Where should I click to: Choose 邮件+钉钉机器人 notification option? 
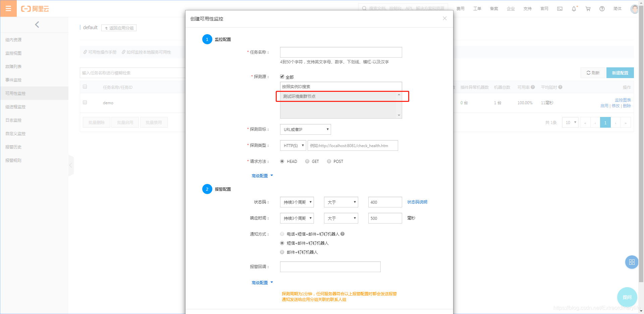pyautogui.click(x=282, y=252)
